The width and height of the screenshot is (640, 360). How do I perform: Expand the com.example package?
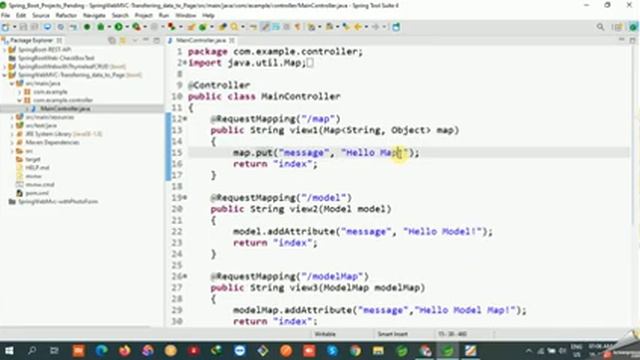pyautogui.click(x=20, y=92)
